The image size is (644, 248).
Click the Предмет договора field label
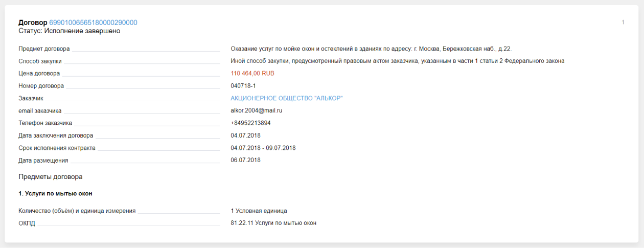pos(44,49)
